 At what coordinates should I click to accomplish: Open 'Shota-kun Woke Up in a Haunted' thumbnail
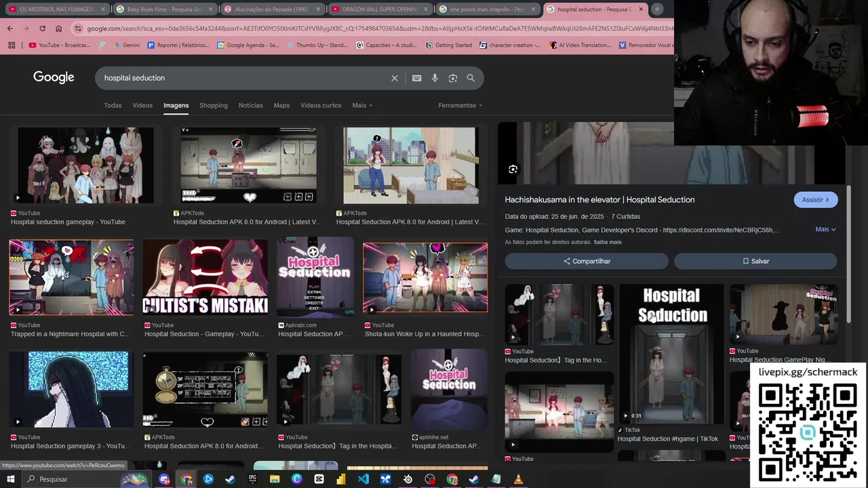(x=425, y=277)
